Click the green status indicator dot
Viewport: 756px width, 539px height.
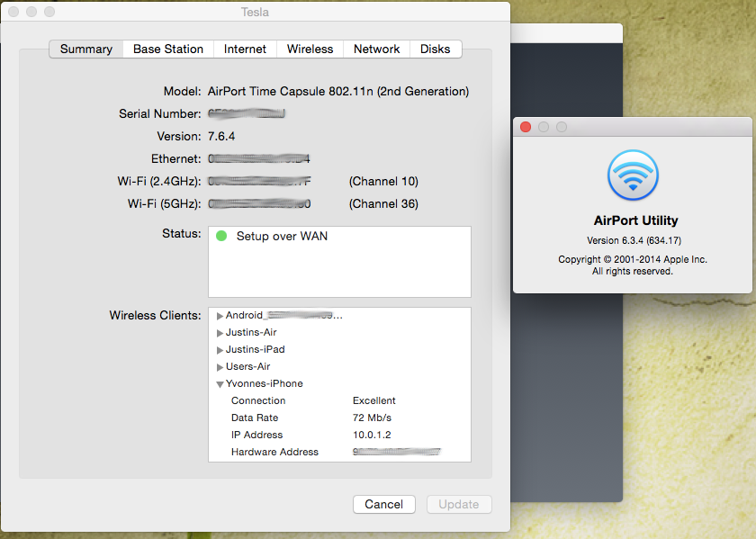pyautogui.click(x=221, y=236)
